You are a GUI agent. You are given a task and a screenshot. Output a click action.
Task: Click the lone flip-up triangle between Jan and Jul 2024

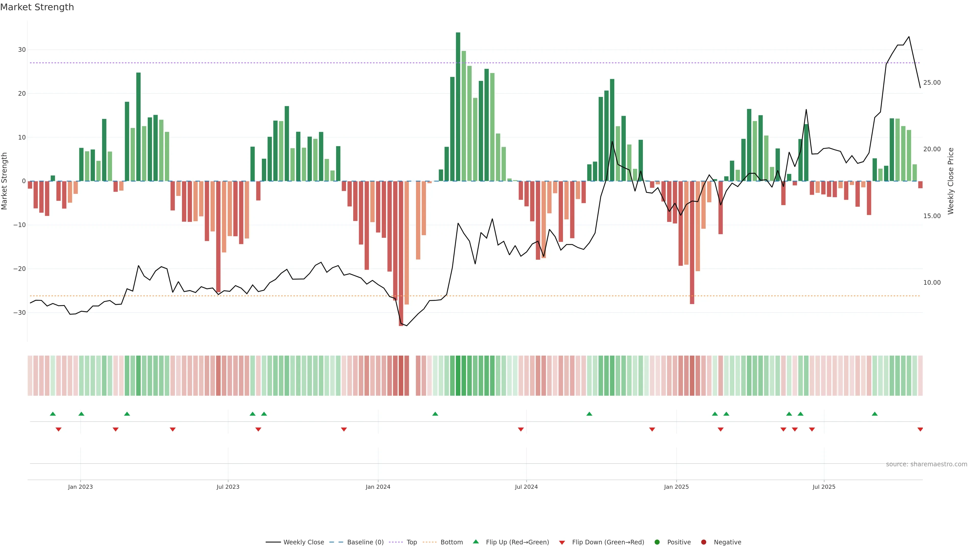pos(435,414)
